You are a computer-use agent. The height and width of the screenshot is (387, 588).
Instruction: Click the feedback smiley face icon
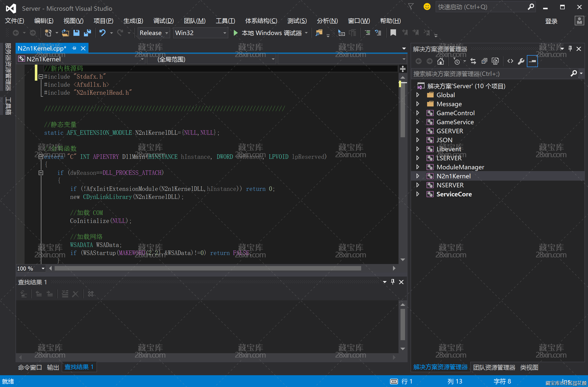pyautogui.click(x=427, y=7)
